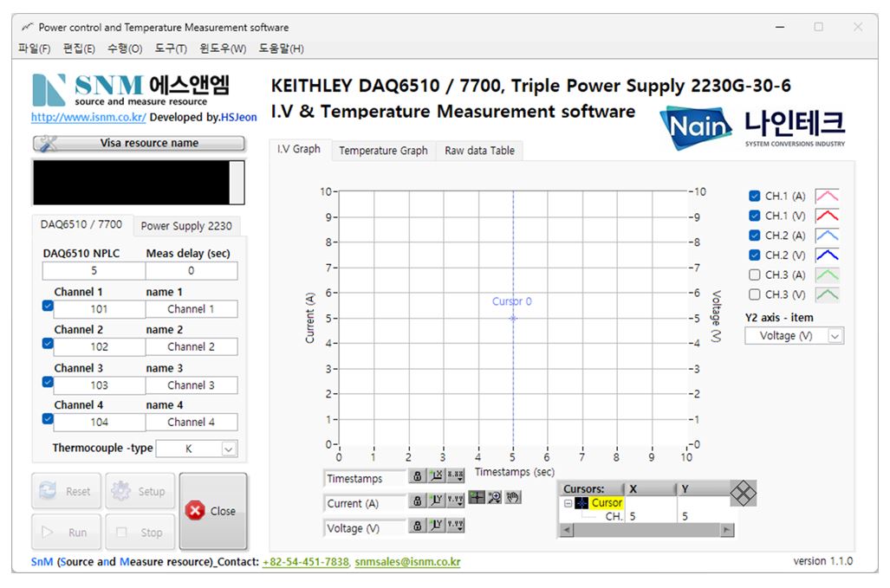Screen dimensions: 890x588
Task: Toggle the Timestamps axis autoscale lock
Action: [x=417, y=477]
